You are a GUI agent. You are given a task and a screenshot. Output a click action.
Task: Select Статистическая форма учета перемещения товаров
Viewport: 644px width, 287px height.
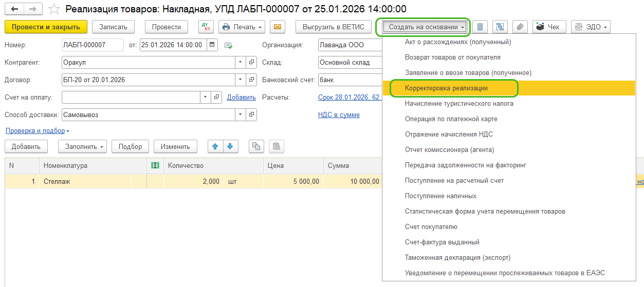coord(509,212)
